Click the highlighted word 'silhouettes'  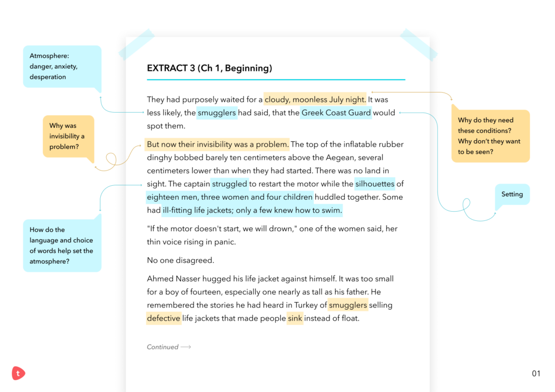pyautogui.click(x=375, y=184)
